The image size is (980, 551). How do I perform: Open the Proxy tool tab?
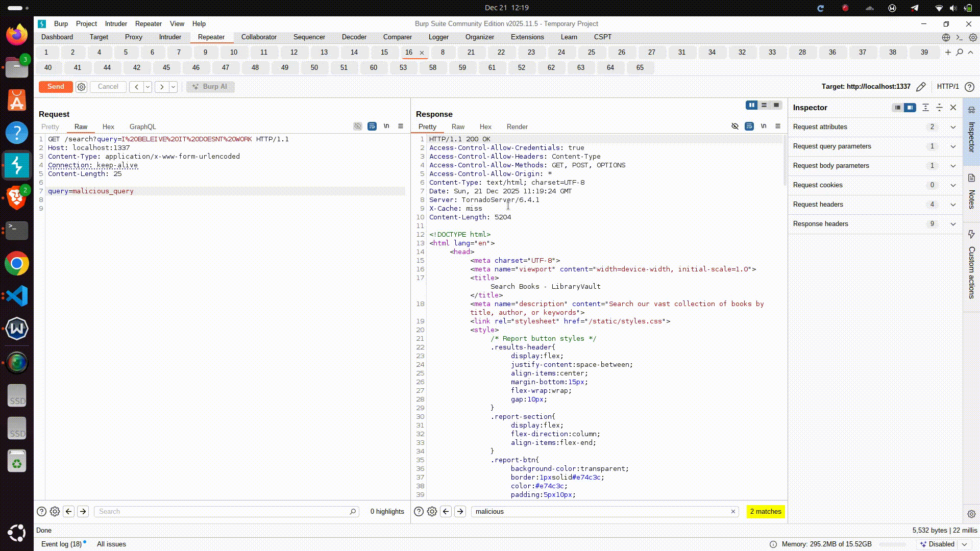point(133,37)
